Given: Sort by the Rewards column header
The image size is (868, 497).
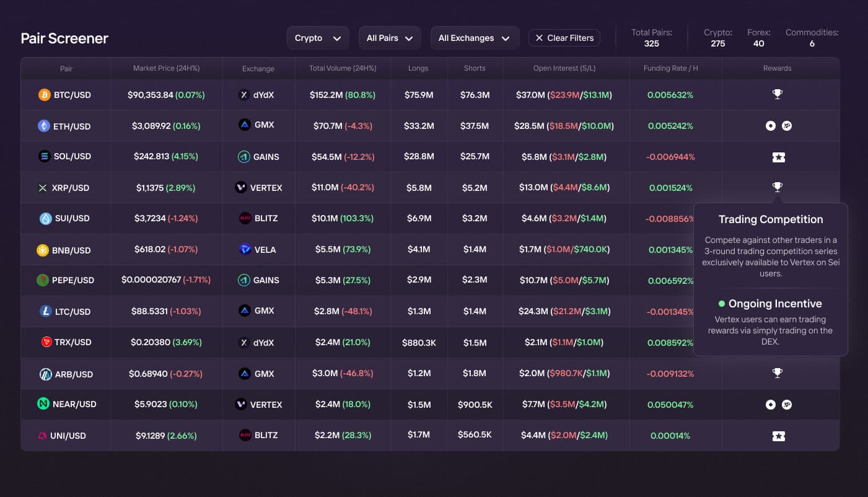Looking at the screenshot, I should click(777, 68).
